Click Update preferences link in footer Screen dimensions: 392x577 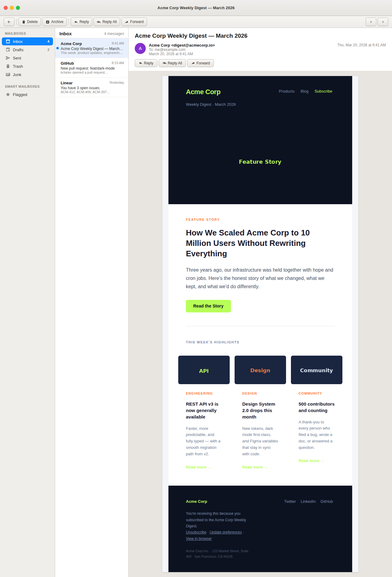click(x=226, y=532)
